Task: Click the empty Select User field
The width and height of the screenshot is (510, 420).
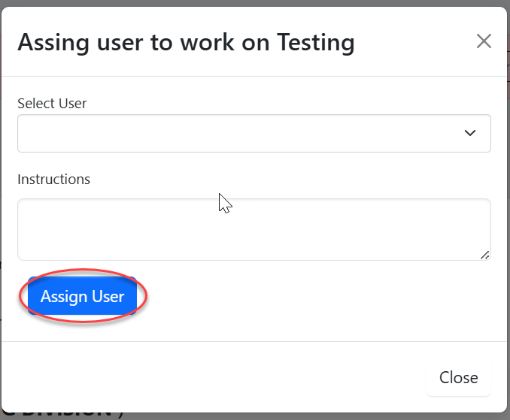Action: pyautogui.click(x=226, y=133)
